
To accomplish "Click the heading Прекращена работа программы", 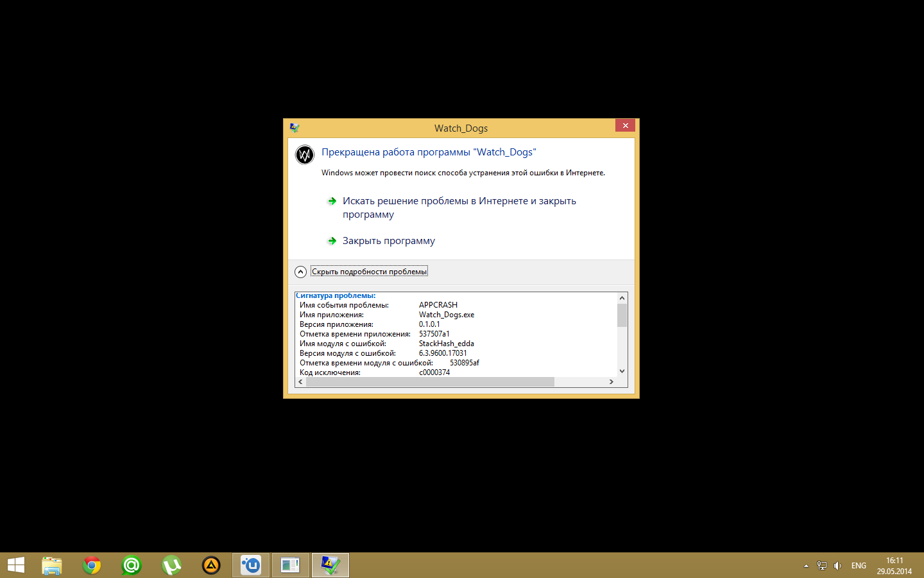I will [x=429, y=152].
